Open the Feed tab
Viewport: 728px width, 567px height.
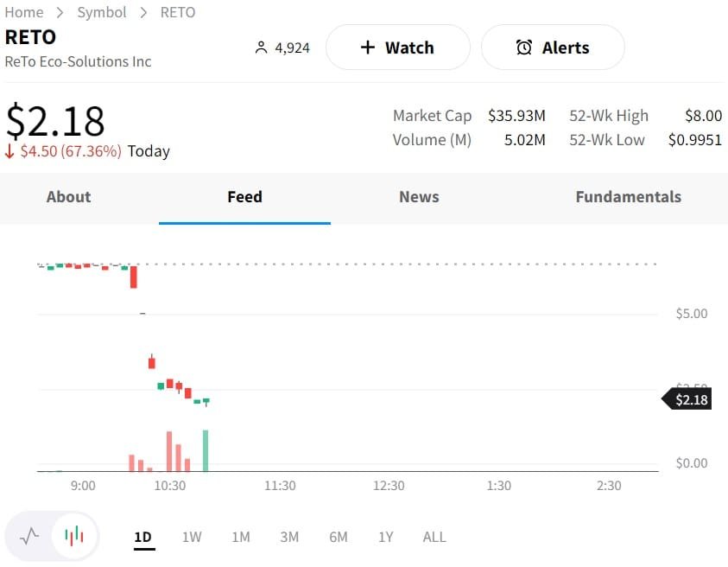coord(244,197)
